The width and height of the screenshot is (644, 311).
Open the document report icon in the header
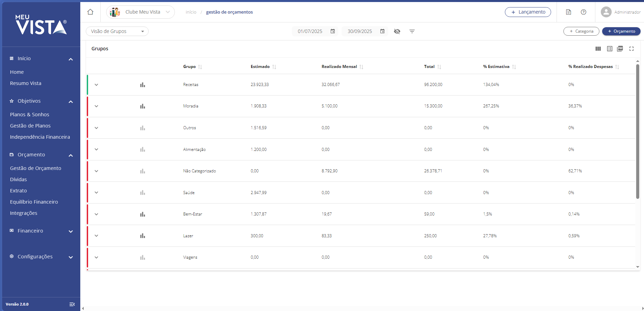[x=568, y=12]
